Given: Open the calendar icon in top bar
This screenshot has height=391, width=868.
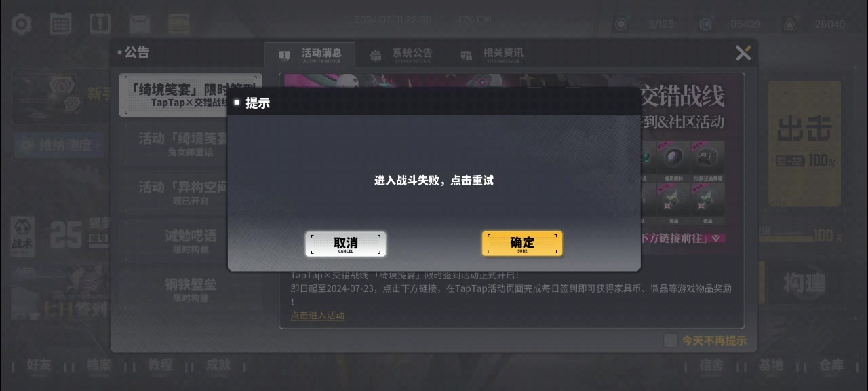Looking at the screenshot, I should pos(61,24).
